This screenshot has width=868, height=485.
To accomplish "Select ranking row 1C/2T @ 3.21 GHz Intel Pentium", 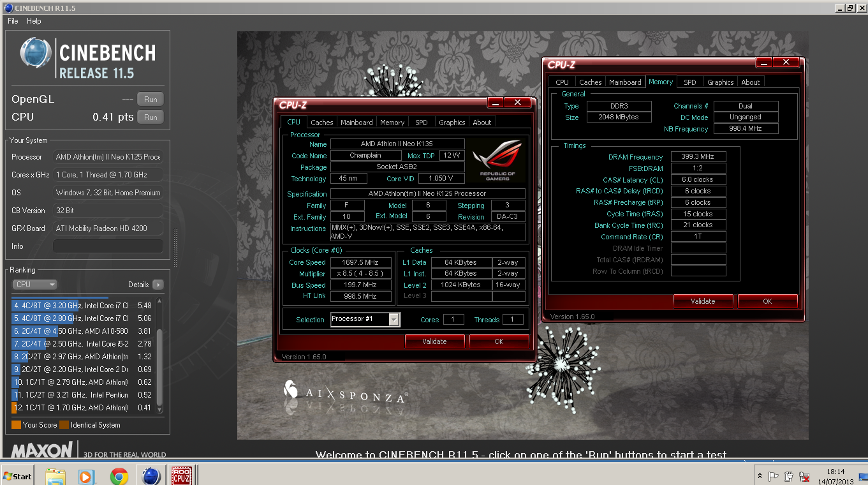I will tap(83, 395).
